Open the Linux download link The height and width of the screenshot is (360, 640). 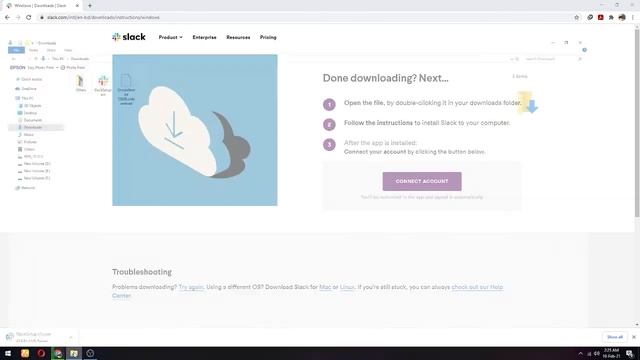coord(347,287)
